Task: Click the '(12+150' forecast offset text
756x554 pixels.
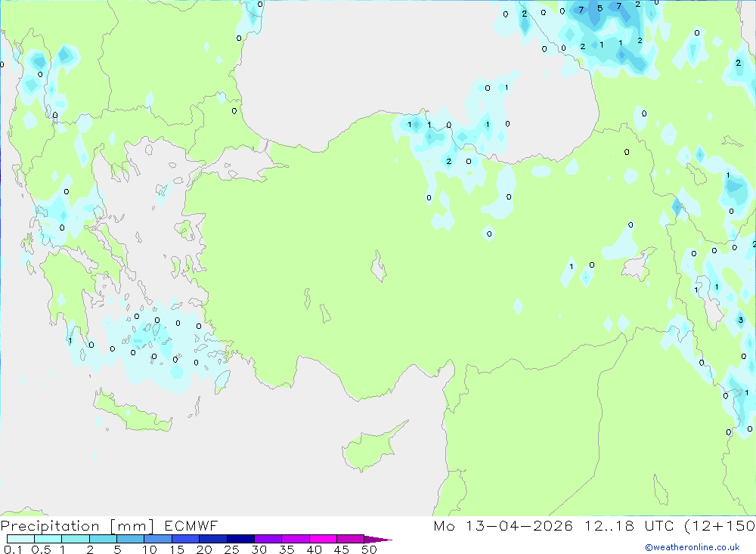Action: (x=720, y=525)
